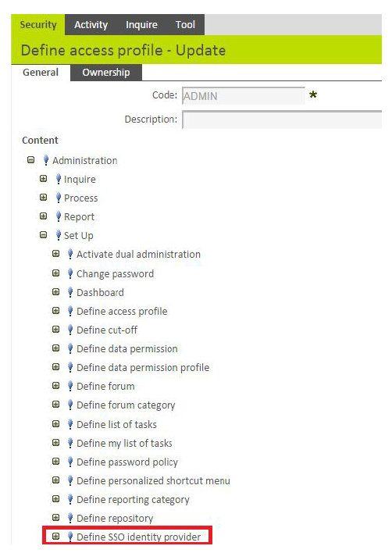Click the pin icon beside Define forum category
Viewport: 392px width, 553px height.
(70, 405)
